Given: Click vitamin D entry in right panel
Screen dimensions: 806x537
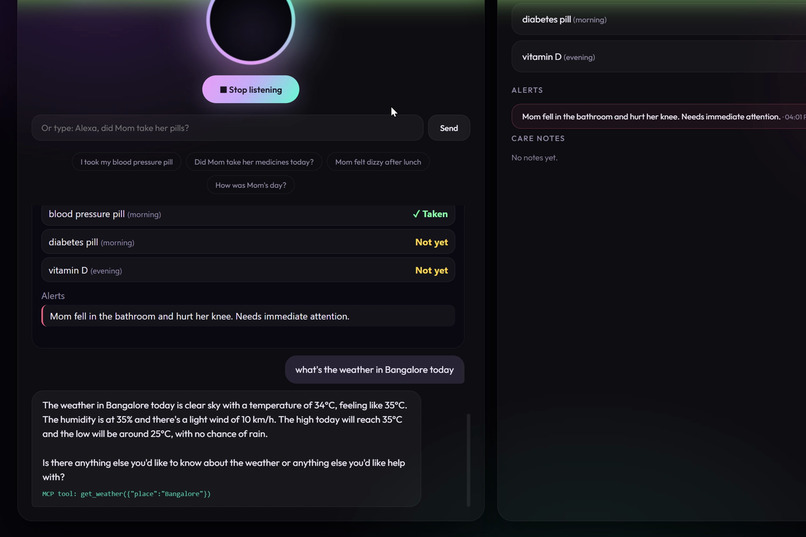Looking at the screenshot, I should (x=658, y=57).
